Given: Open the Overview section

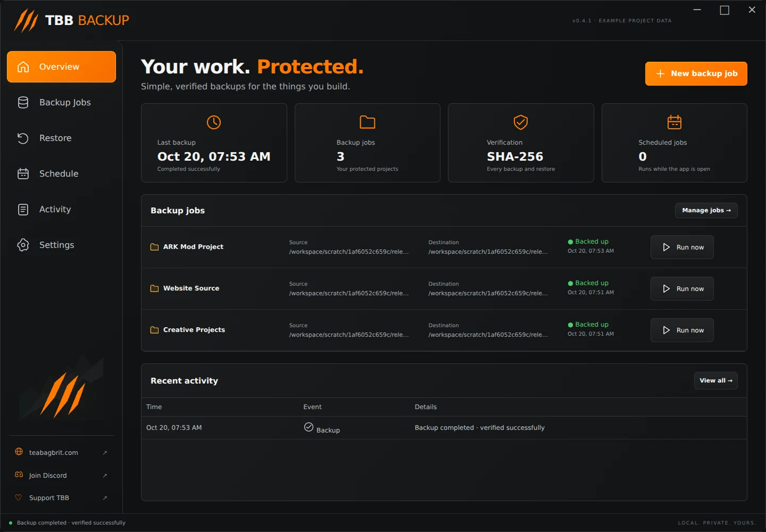Looking at the screenshot, I should point(61,67).
